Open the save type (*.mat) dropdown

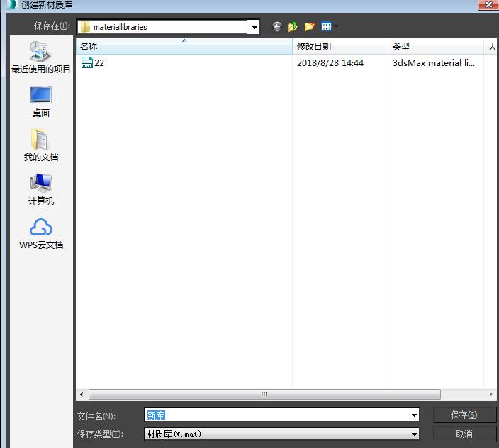[414, 434]
